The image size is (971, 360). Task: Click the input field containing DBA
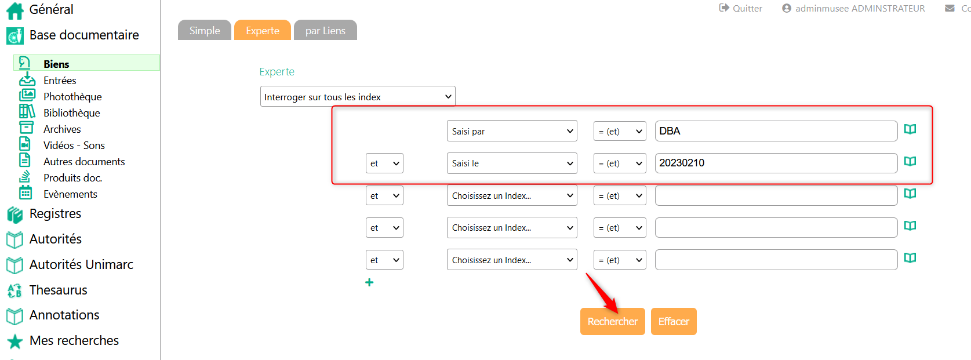click(x=776, y=131)
